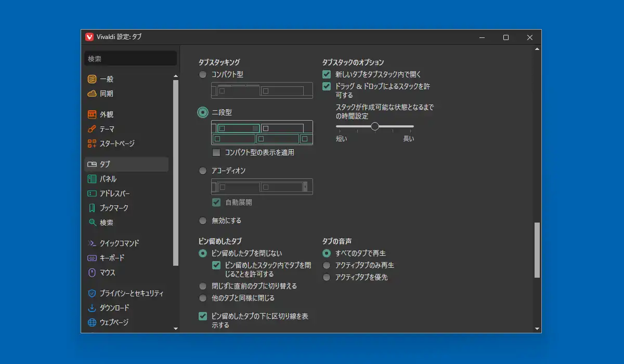Click sidebar scrollbar down arrow
This screenshot has height=364, width=624.
175,329
